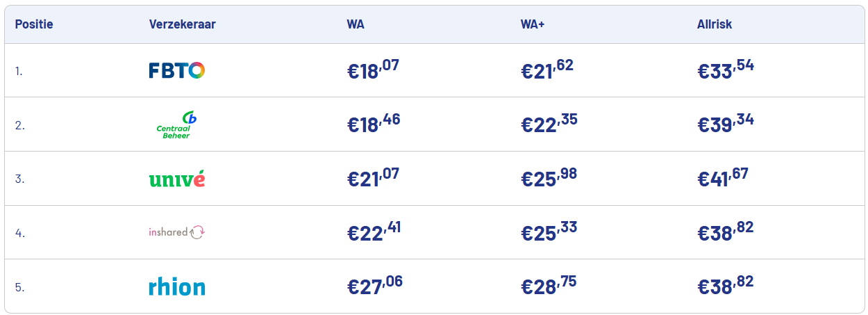This screenshot has width=868, height=315.
Task: Click Centraal Beheer WA+ price €22,35
Action: pos(549,123)
